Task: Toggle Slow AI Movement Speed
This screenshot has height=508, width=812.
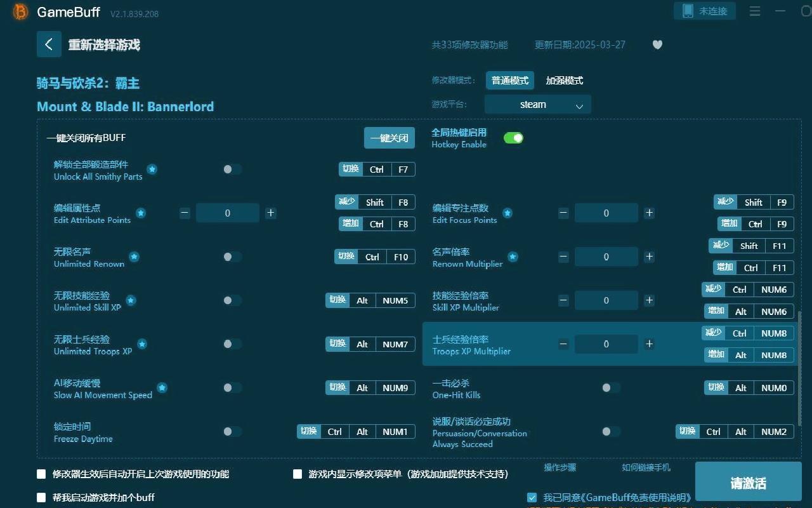Action: (232, 387)
